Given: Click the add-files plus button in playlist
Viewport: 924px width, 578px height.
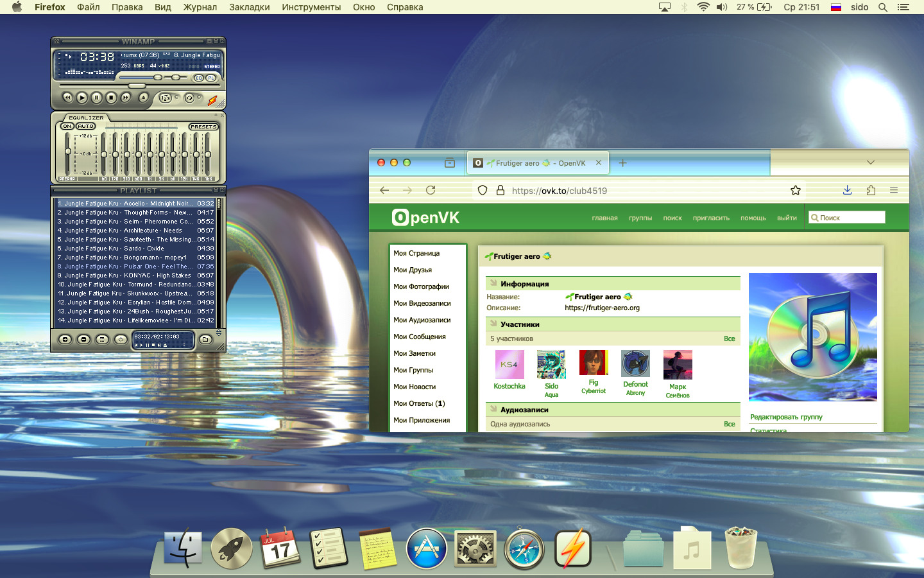Looking at the screenshot, I should point(65,339).
